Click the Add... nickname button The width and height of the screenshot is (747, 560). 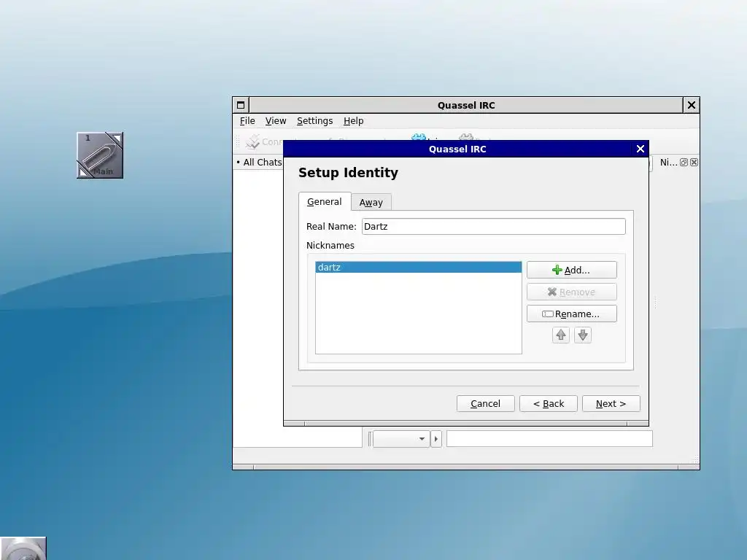click(572, 270)
